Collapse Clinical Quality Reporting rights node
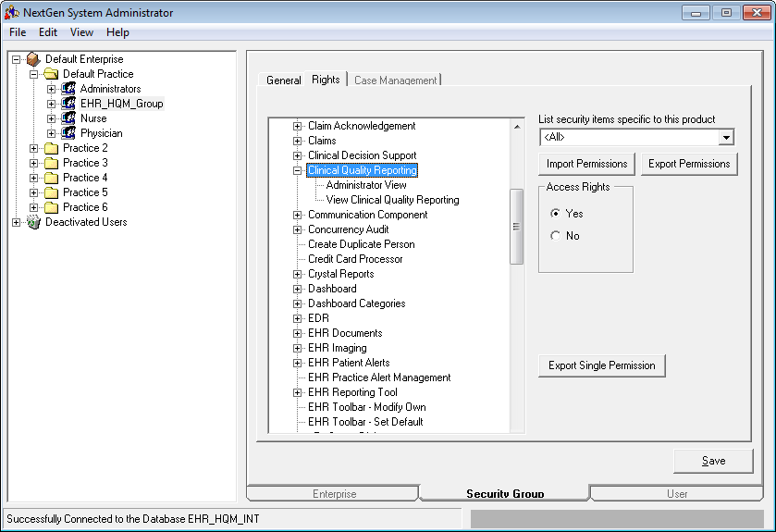The width and height of the screenshot is (776, 532). pyautogui.click(x=297, y=171)
